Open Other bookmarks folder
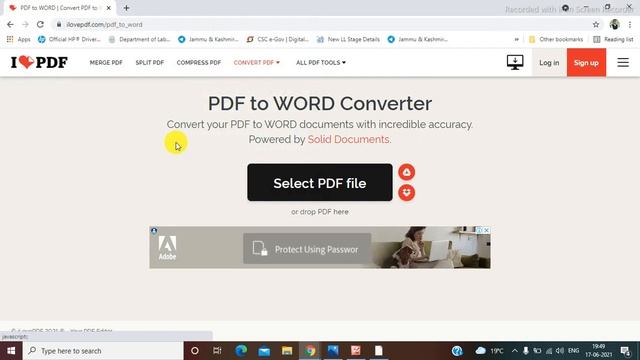The image size is (640, 360). tap(556, 39)
